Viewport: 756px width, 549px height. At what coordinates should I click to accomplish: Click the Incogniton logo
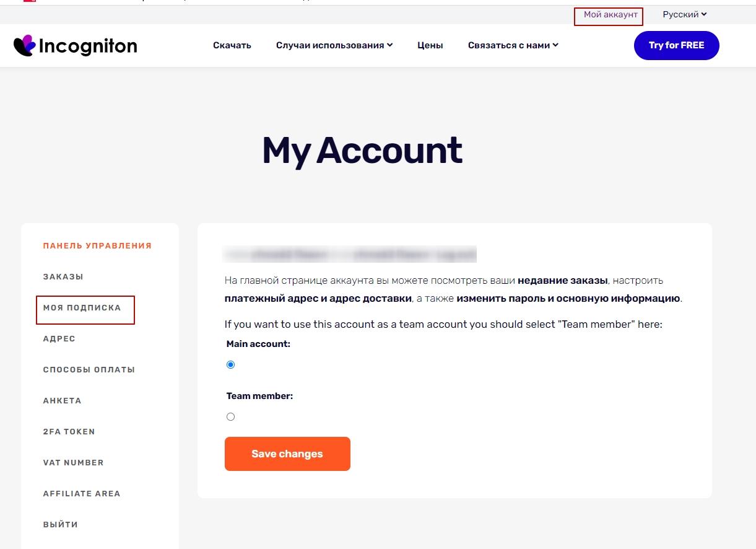pyautogui.click(x=76, y=45)
